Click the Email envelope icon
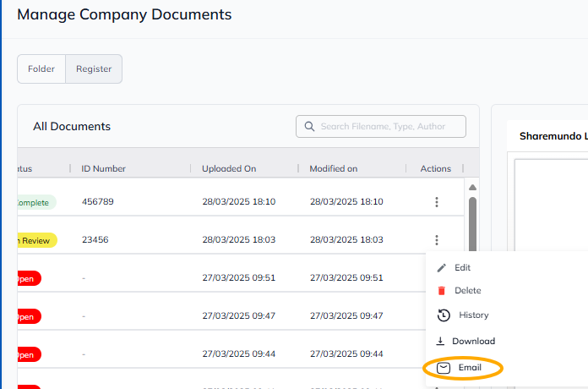 pyautogui.click(x=444, y=368)
